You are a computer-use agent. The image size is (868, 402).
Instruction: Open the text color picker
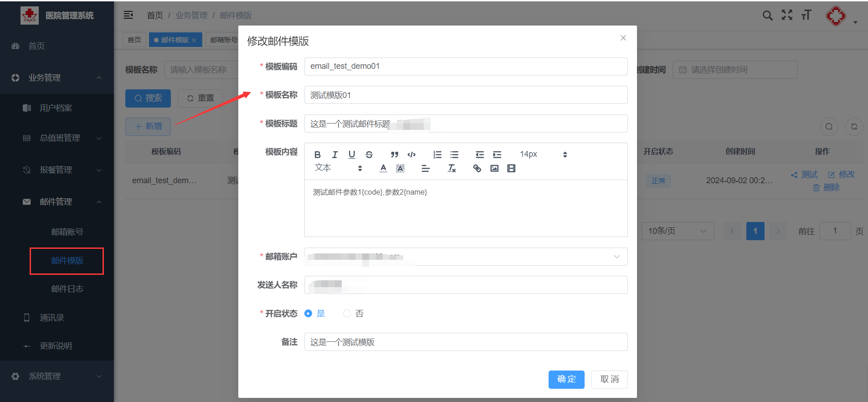(x=383, y=168)
